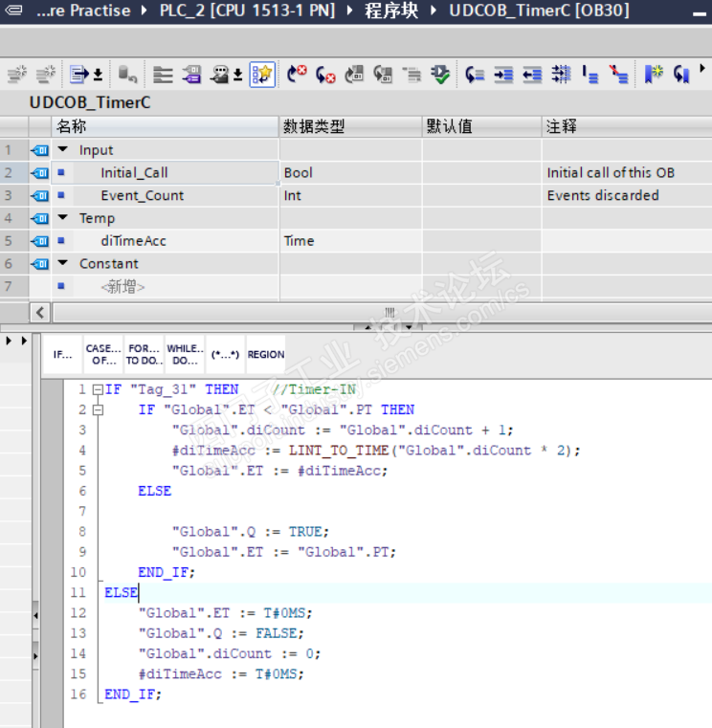Click the <新增> cell to add constant
The height and width of the screenshot is (728, 712).
pyautogui.click(x=122, y=287)
